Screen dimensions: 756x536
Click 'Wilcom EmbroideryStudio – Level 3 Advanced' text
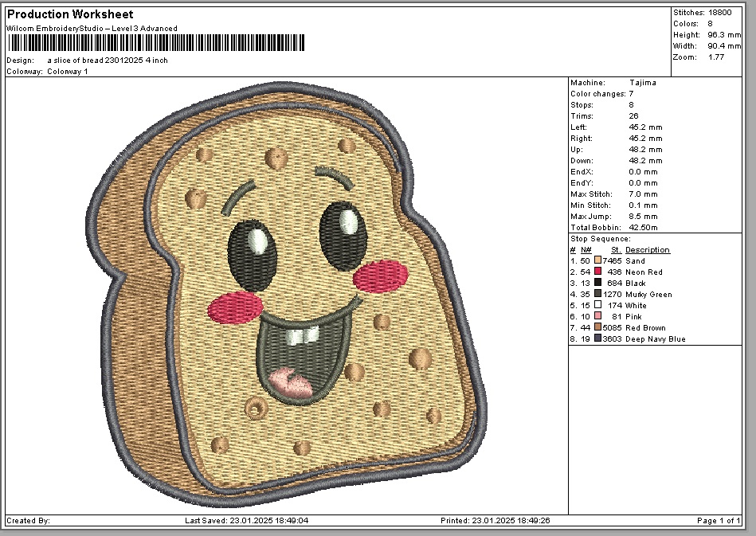pos(92,29)
